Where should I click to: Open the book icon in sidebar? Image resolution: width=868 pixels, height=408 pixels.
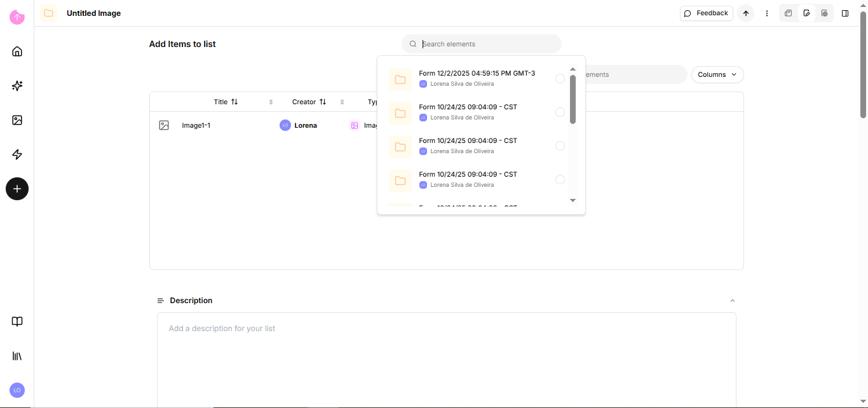[x=17, y=322]
